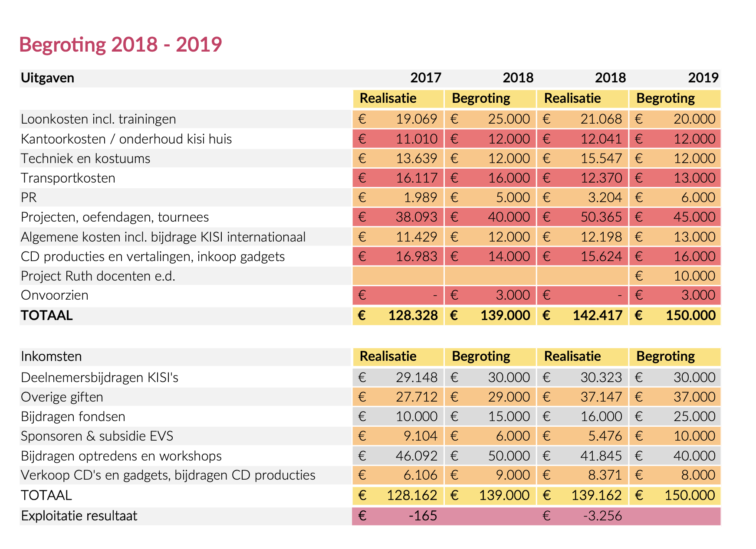Viewport: 756px width, 549px height.
Task: Select Bijdragen optredens en workshops label
Action: pyautogui.click(x=122, y=456)
